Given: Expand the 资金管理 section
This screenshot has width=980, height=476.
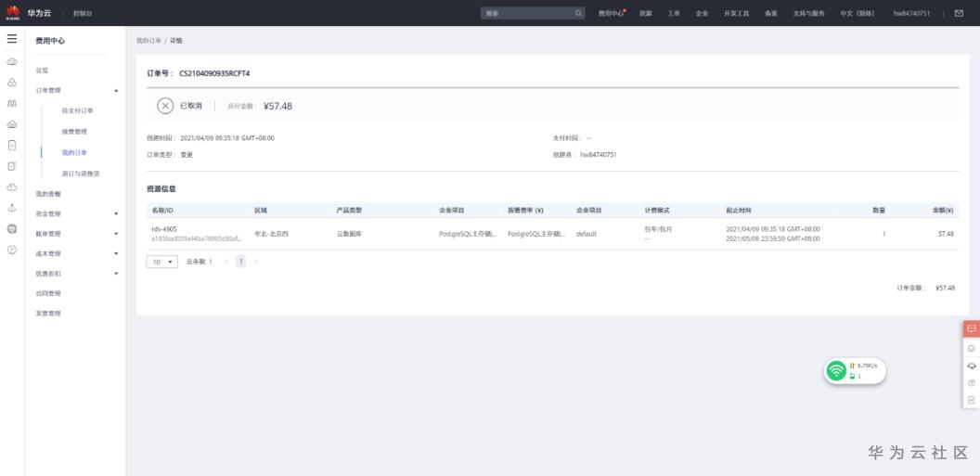Looking at the screenshot, I should (116, 213).
